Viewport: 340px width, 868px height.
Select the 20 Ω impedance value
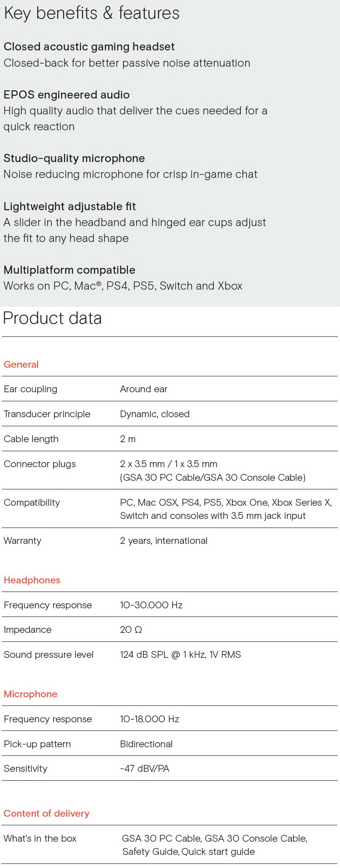pyautogui.click(x=131, y=630)
